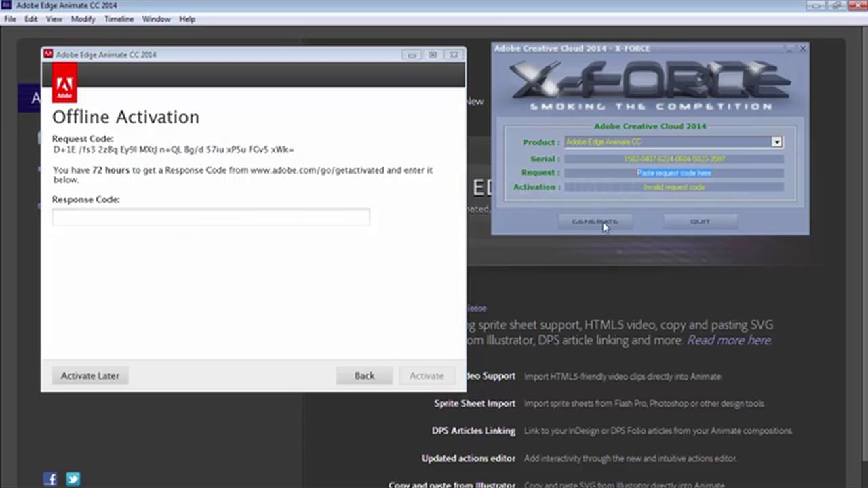
Task: Click the 'Sprite Sheet Import' feature heading
Action: click(x=475, y=403)
